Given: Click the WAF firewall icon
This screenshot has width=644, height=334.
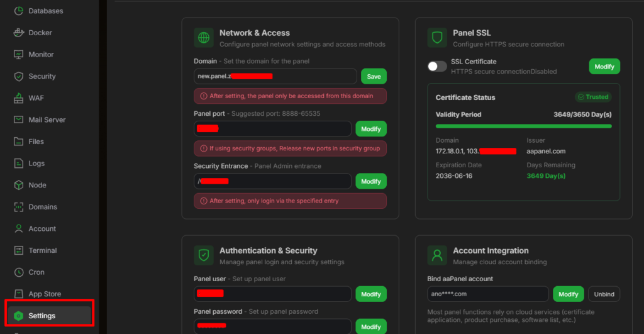Looking at the screenshot, I should (x=18, y=98).
